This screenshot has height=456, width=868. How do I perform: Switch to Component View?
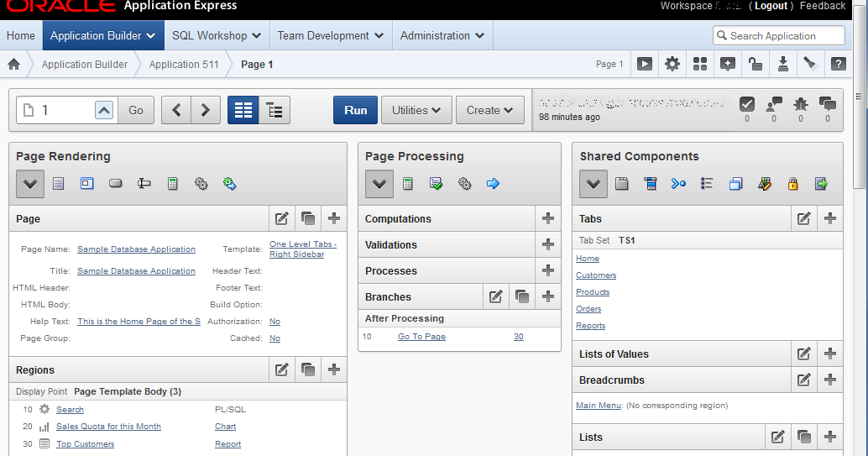click(243, 110)
